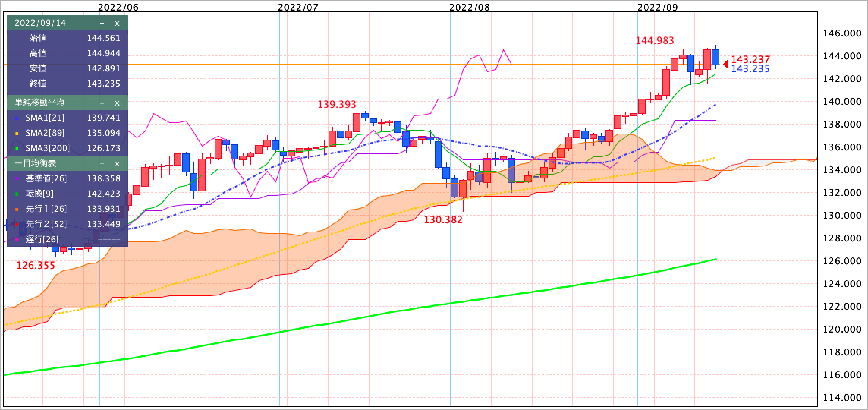Screen dimensions: 868x410
Task: Click the SMA2[89] yellow color marker
Action: [17, 134]
